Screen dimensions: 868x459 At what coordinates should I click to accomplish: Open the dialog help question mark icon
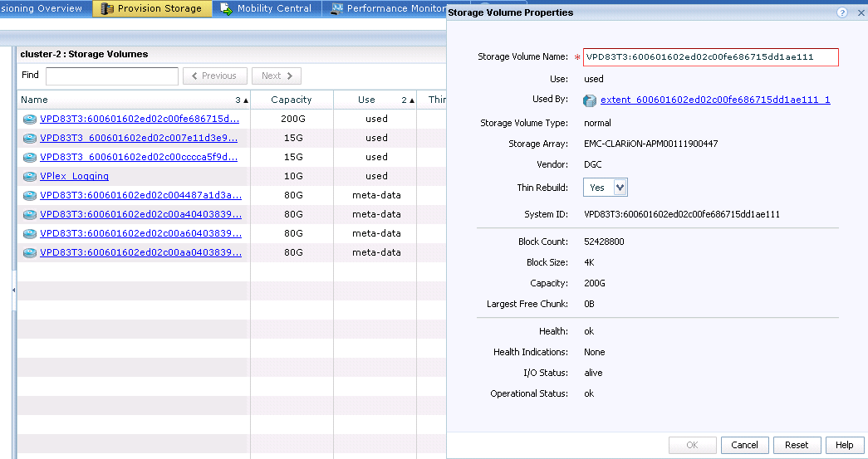[x=842, y=12]
